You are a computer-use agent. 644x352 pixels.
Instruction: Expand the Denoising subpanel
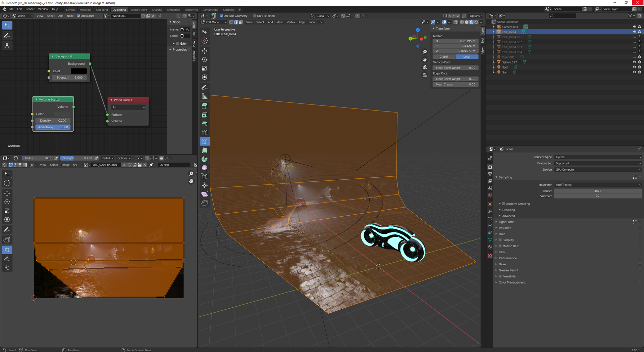pos(508,210)
